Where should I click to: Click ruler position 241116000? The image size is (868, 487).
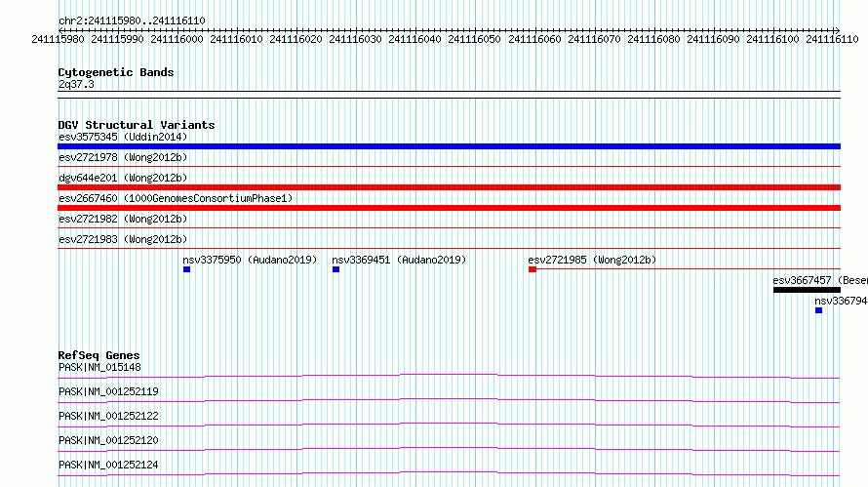(x=177, y=39)
